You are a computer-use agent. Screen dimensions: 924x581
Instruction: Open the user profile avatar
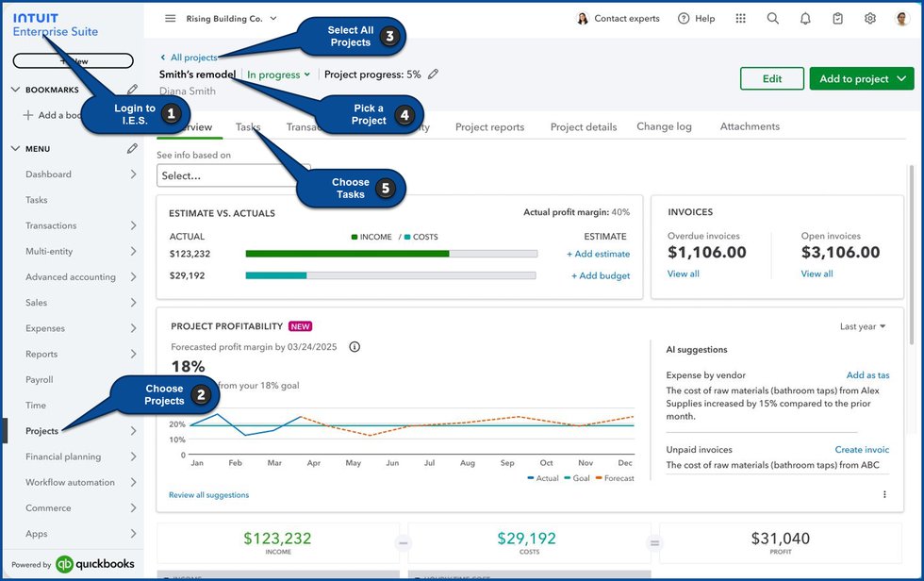901,19
